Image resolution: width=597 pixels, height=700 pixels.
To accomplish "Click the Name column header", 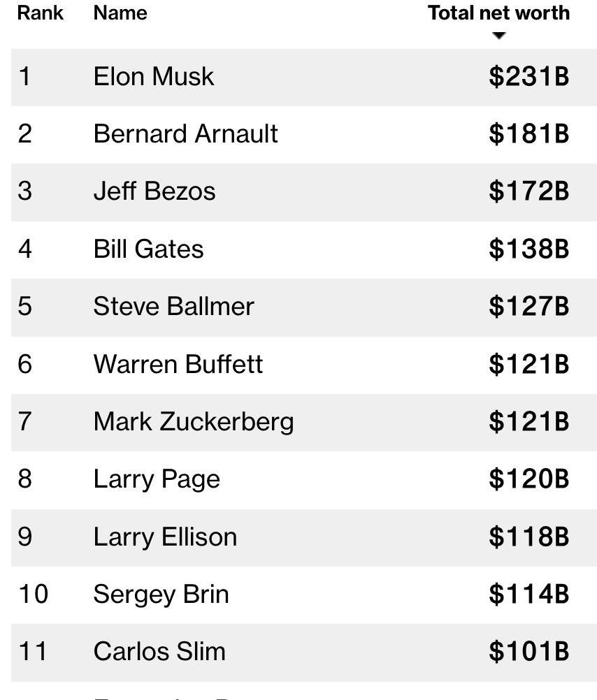I will [120, 13].
